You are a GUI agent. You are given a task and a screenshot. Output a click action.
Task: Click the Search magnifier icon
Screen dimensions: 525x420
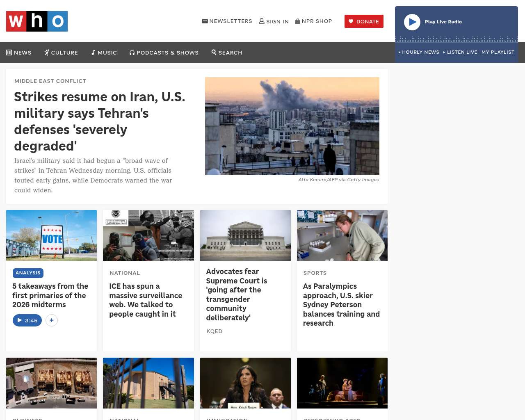tap(214, 52)
